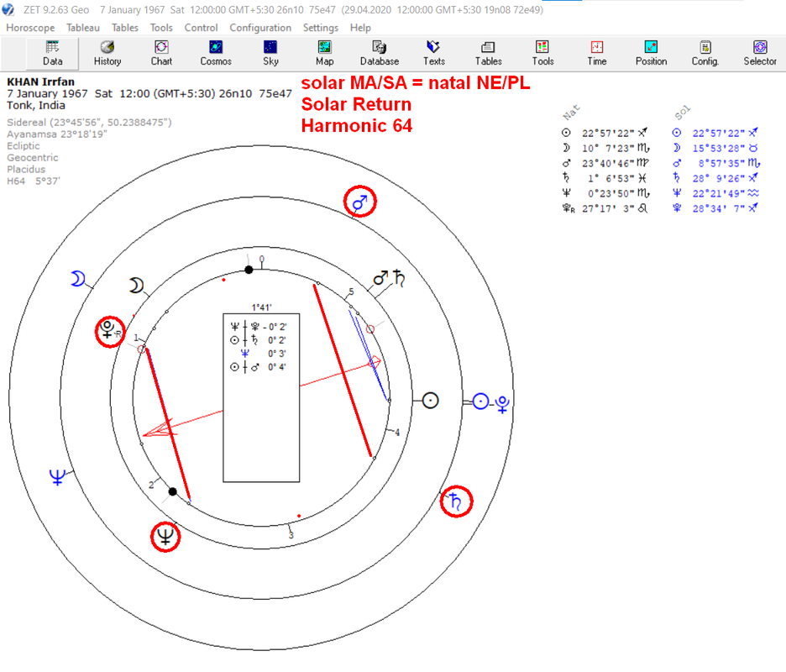
Task: Click natal Mars position 23°40'46" row
Action: point(605,163)
